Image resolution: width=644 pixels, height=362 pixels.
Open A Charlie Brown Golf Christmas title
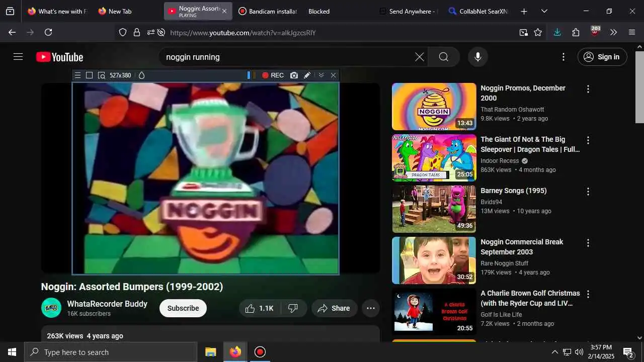click(530, 298)
